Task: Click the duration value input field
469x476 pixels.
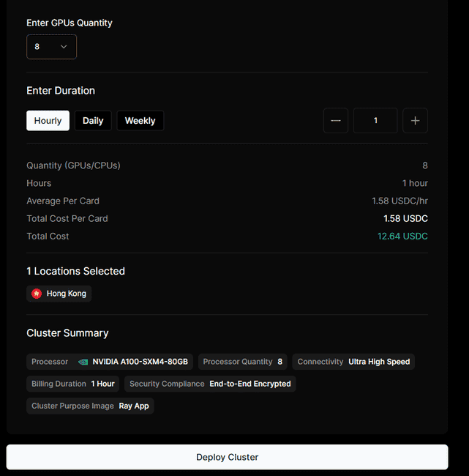Action: (x=375, y=121)
